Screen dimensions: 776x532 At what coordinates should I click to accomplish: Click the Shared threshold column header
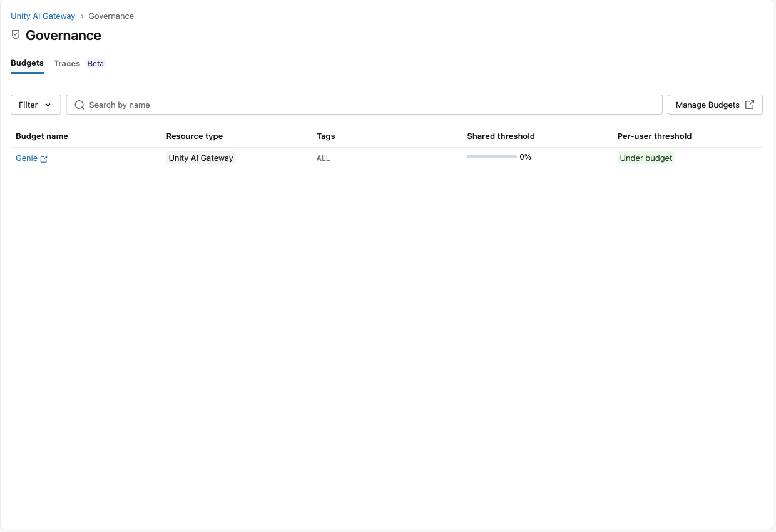(x=501, y=136)
